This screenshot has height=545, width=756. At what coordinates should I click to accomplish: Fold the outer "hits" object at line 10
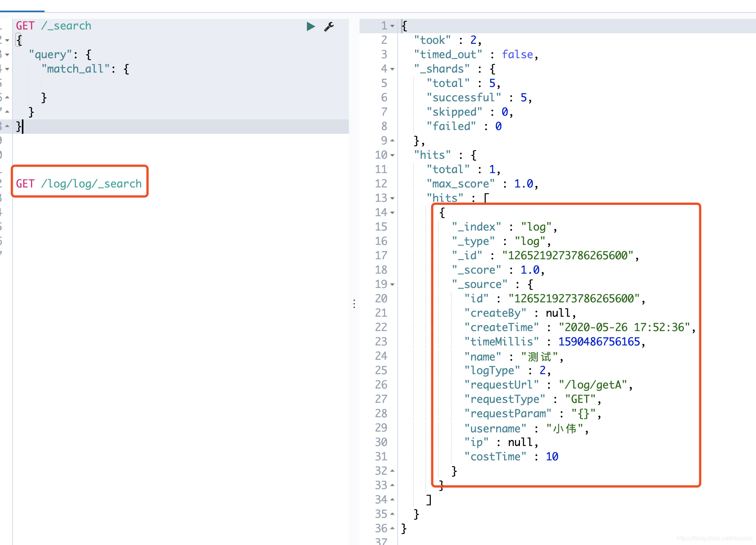pyautogui.click(x=393, y=155)
